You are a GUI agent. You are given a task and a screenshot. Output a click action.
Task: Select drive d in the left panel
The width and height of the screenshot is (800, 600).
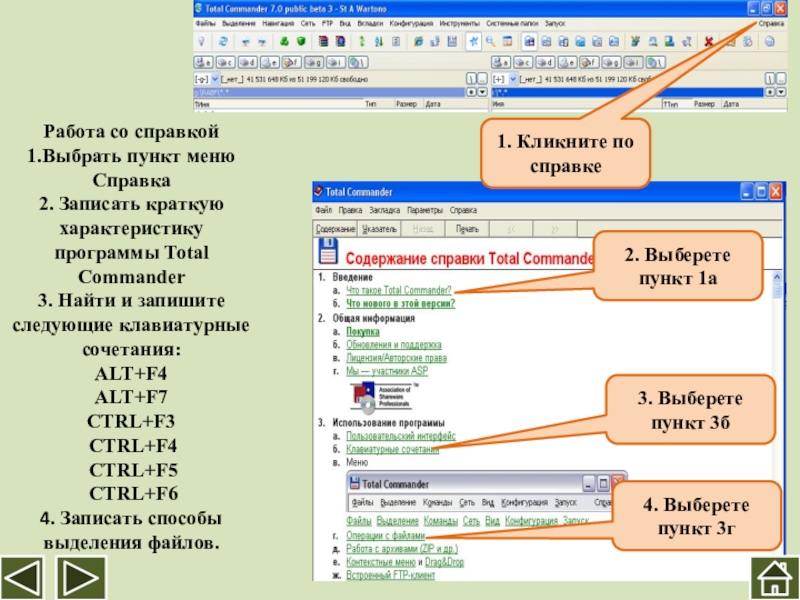coord(247,62)
